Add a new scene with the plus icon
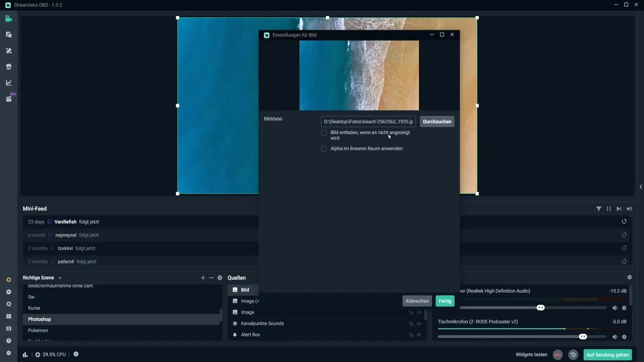 tap(203, 278)
